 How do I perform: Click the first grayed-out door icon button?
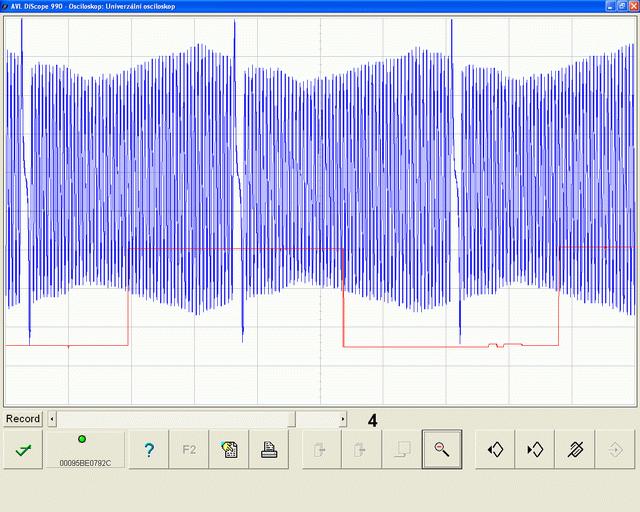tap(321, 450)
